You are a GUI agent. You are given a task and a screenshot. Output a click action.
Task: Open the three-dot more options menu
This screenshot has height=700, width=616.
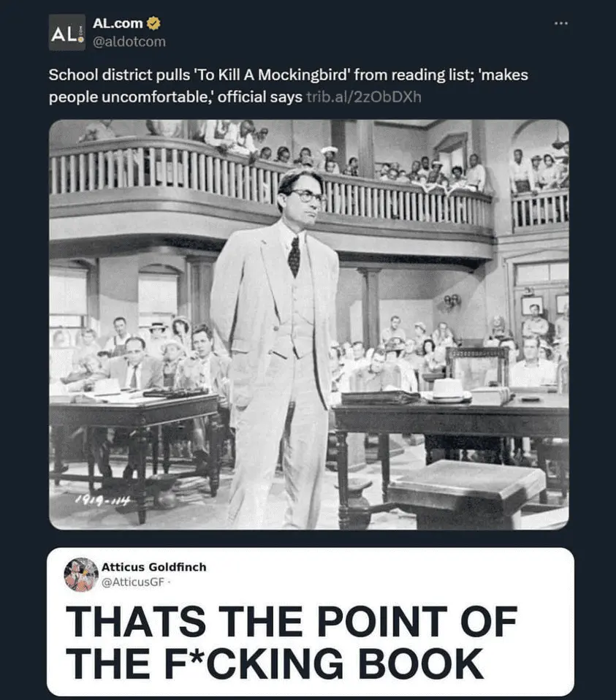coord(560,23)
